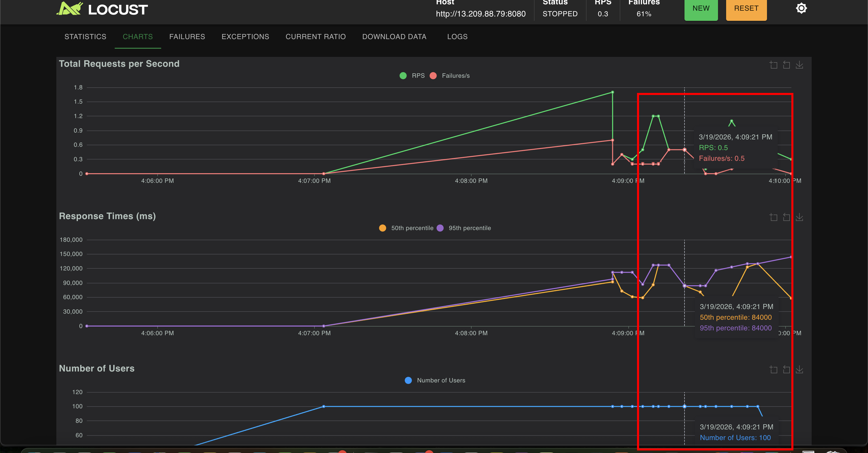This screenshot has height=453, width=868.
Task: Click the 1.8 y-axis label
Action: (x=78, y=87)
